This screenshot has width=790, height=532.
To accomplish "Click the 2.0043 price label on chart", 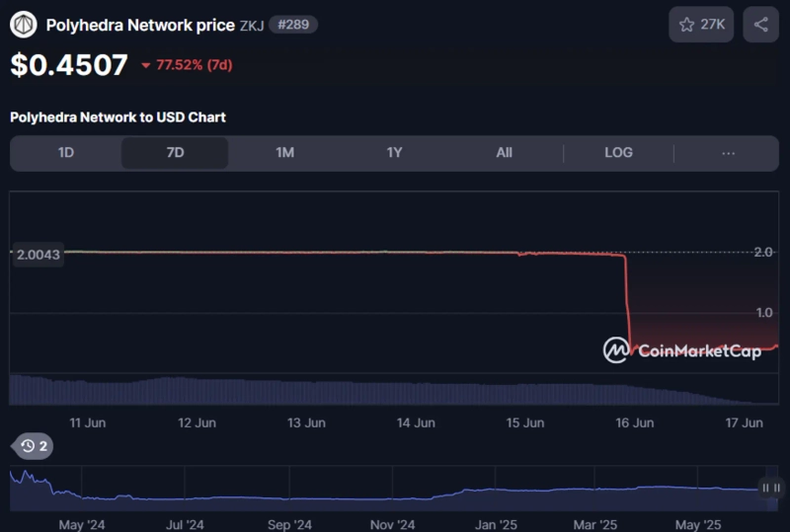I will point(39,255).
